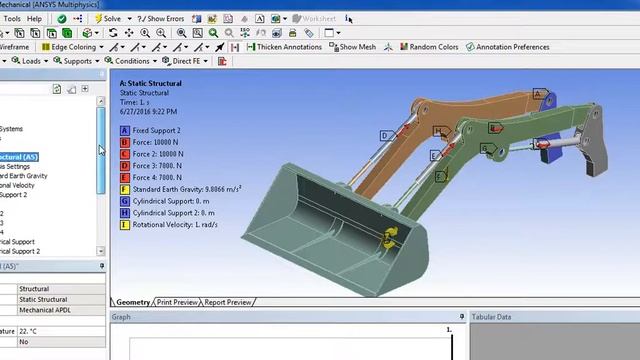Image resolution: width=640 pixels, height=360 pixels.
Task: Open Annotation Preferences
Action: pyautogui.click(x=508, y=47)
